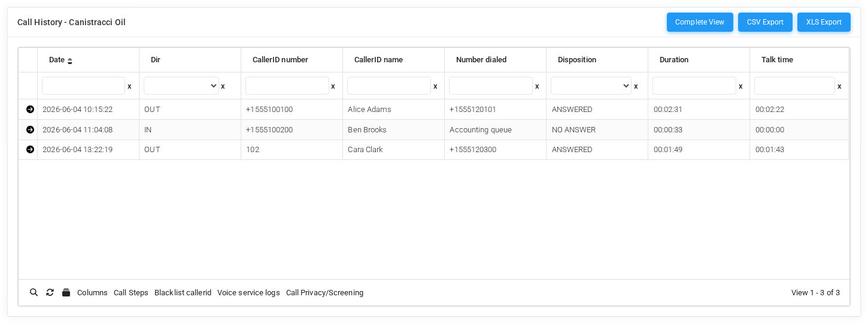Clear the Dir filter with its x
Viewport: 868px width, 324px height.
tap(223, 86)
